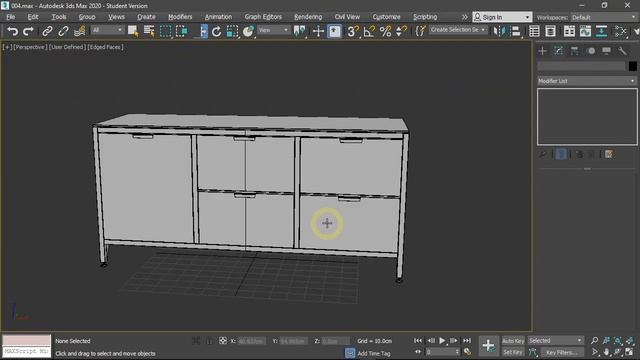Activate the Select and Move tool
640x360 pixels.
[203, 31]
